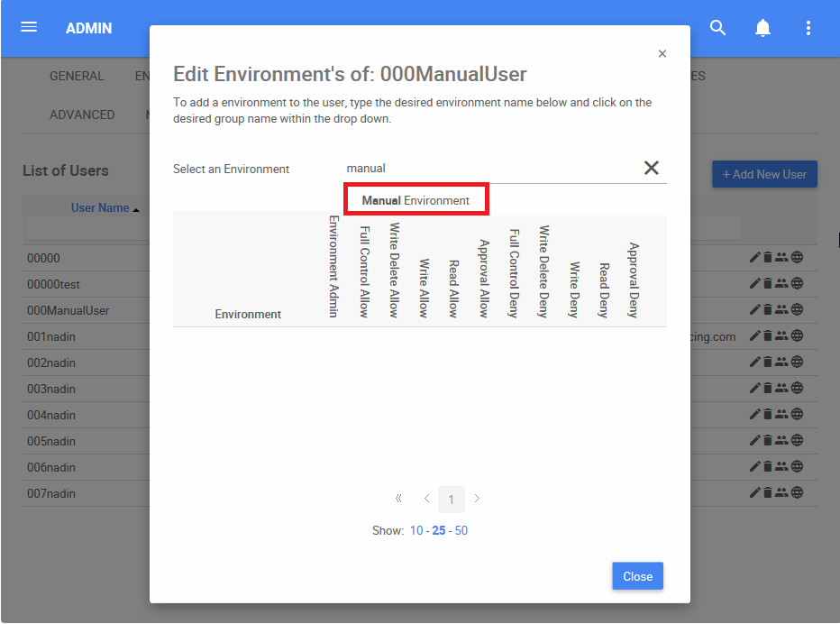Switch to the ADVANCED tab
Image resolution: width=840 pixels, height=624 pixels.
click(x=82, y=115)
